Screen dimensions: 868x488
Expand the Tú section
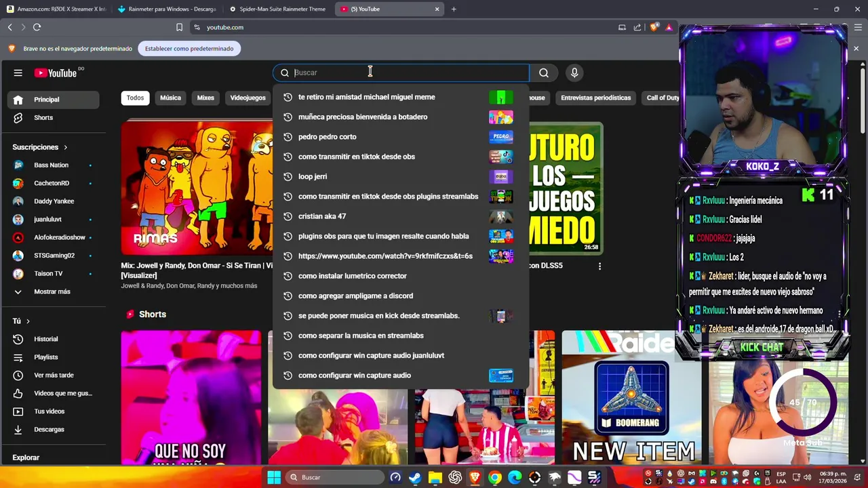coord(28,321)
